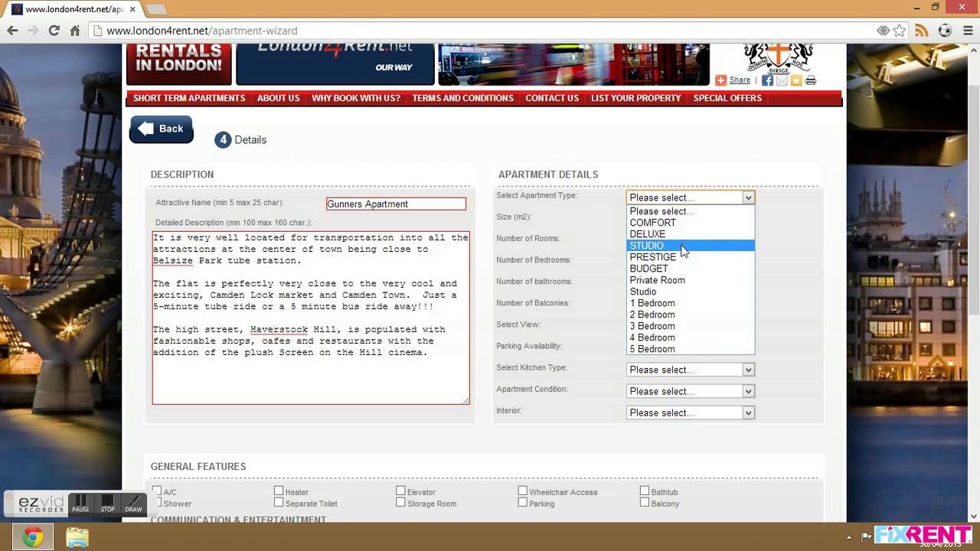The image size is (980, 551).
Task: Choose COMFORT from apartment type list
Action: tap(691, 223)
